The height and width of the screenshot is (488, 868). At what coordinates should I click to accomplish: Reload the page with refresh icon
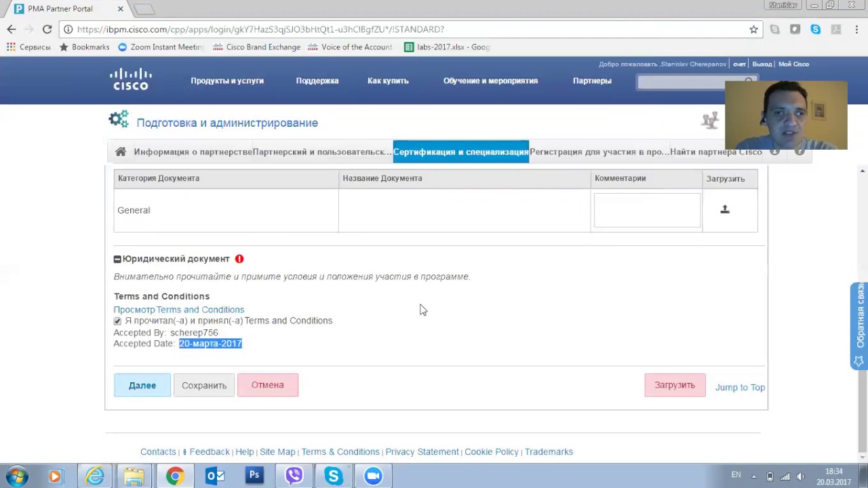coord(47,29)
